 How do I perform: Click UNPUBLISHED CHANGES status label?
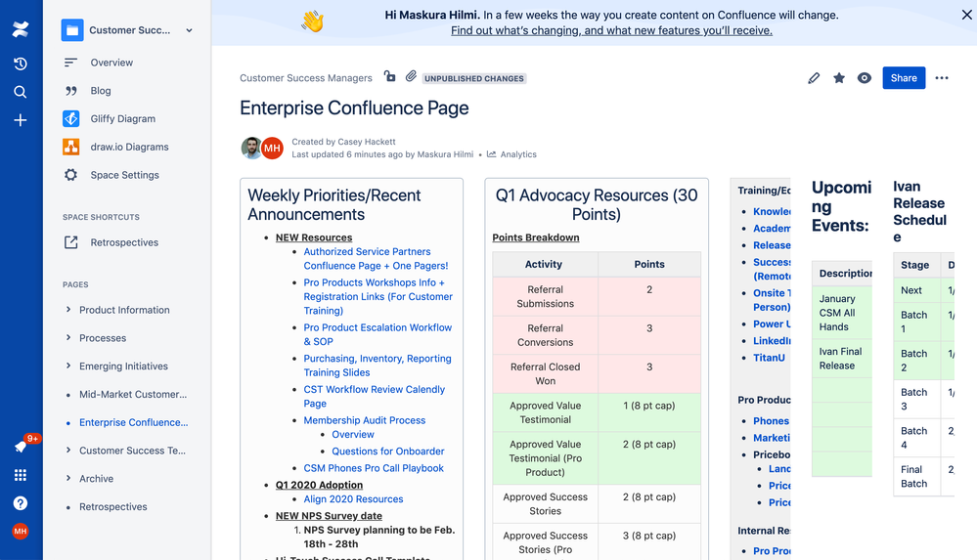coord(474,78)
